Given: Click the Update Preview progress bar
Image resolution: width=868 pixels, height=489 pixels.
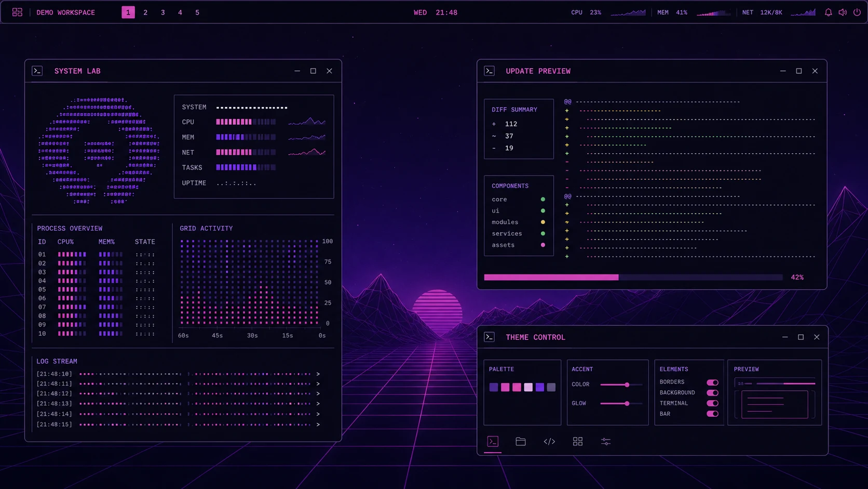Looking at the screenshot, I should point(633,277).
